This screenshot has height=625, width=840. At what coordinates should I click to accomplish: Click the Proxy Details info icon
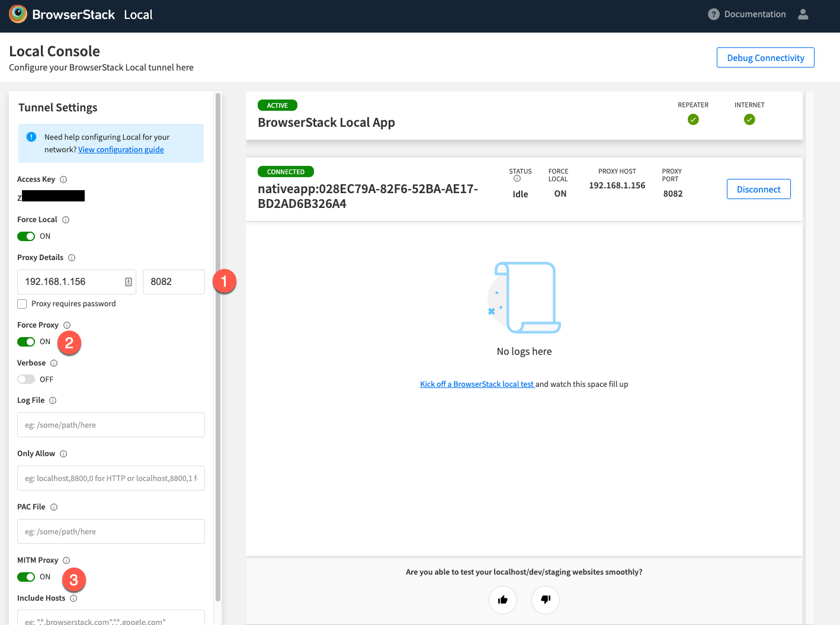(x=72, y=257)
